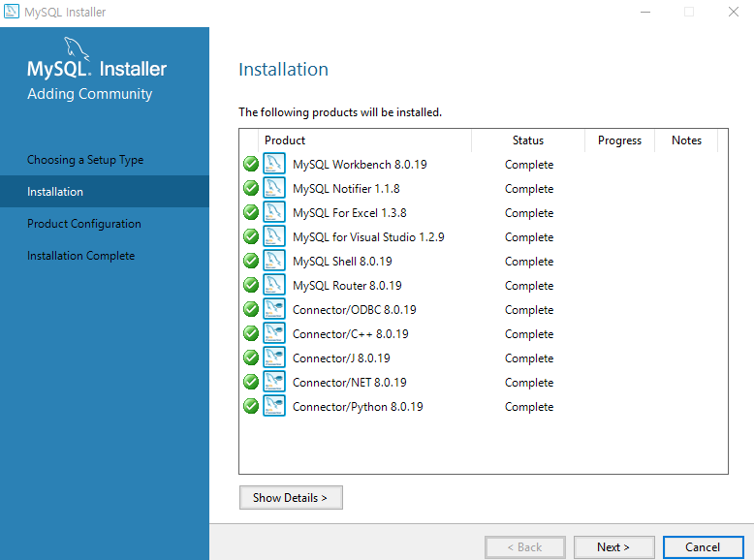Click green checkmark beside Connector/Python
Screen dimensions: 754x560
(x=251, y=406)
